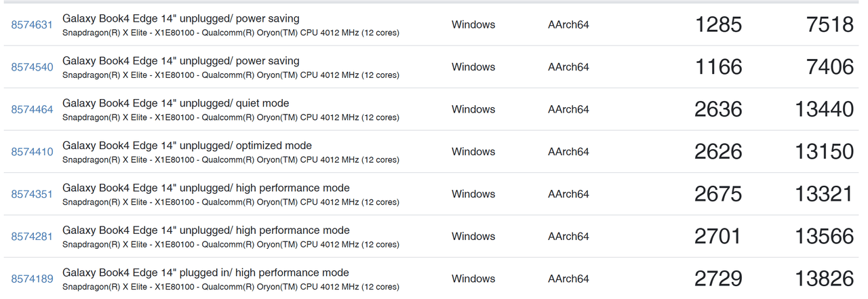Click Windows in the 8574464 row

pyautogui.click(x=473, y=109)
